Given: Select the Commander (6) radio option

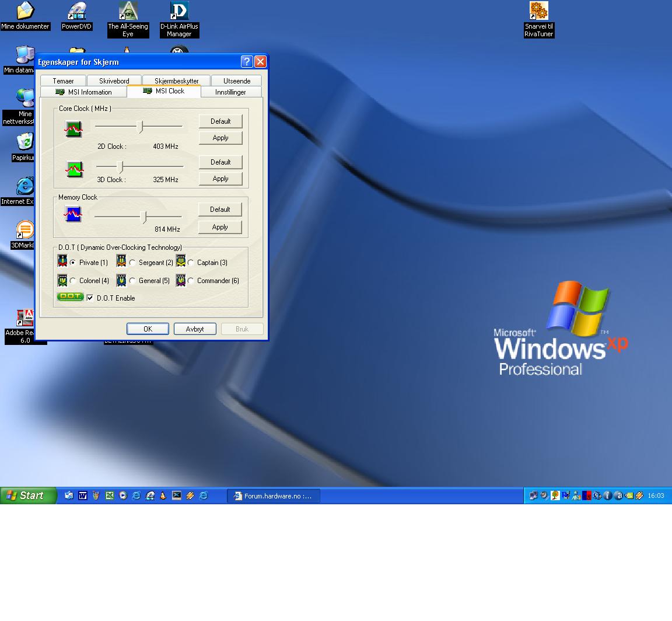Looking at the screenshot, I should 191,281.
